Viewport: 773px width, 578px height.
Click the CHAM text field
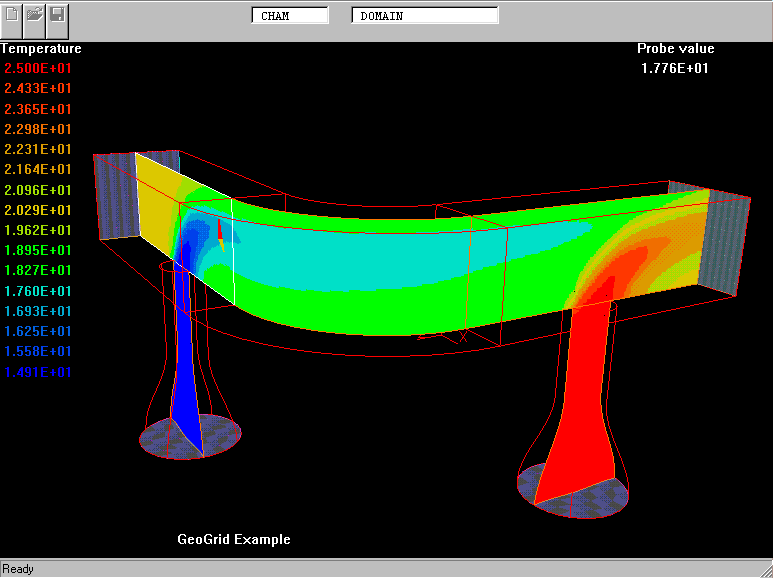pyautogui.click(x=290, y=16)
